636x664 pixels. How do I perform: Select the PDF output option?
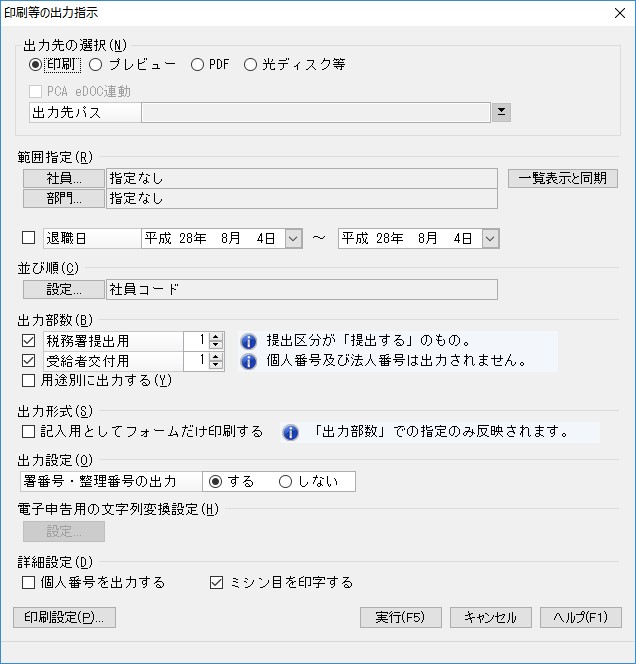(191, 65)
